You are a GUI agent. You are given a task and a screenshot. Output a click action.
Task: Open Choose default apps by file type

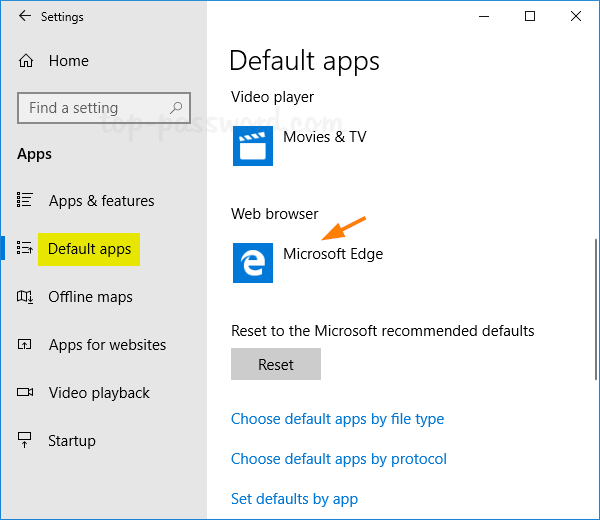[x=337, y=419]
